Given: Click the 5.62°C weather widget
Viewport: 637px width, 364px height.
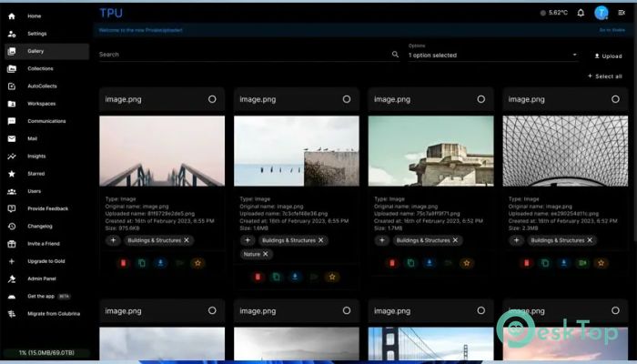Looking at the screenshot, I should coord(553,13).
